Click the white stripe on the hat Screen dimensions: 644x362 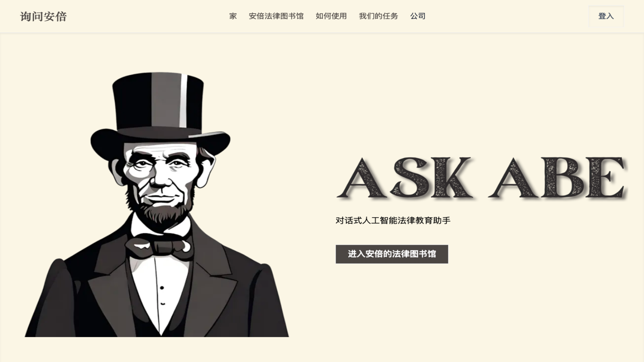click(184, 101)
